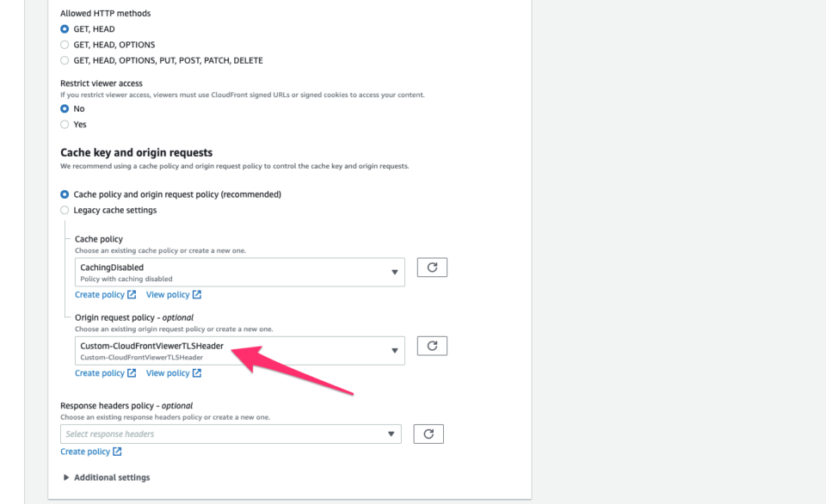Click the external-link icon on Create policy under Cache policy
Image resolution: width=826 pixels, height=504 pixels.
coord(131,294)
